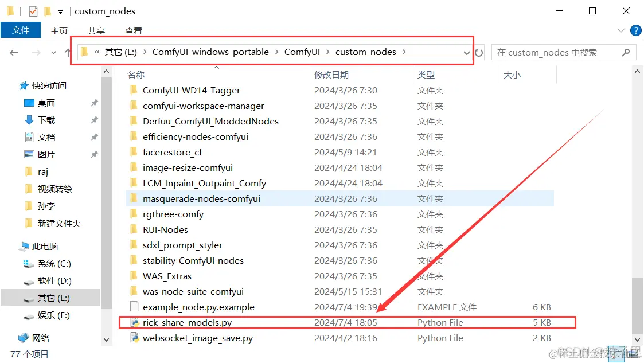Select 网络 in the navigation pane
Viewport: 644px width, 363px height.
(x=40, y=338)
